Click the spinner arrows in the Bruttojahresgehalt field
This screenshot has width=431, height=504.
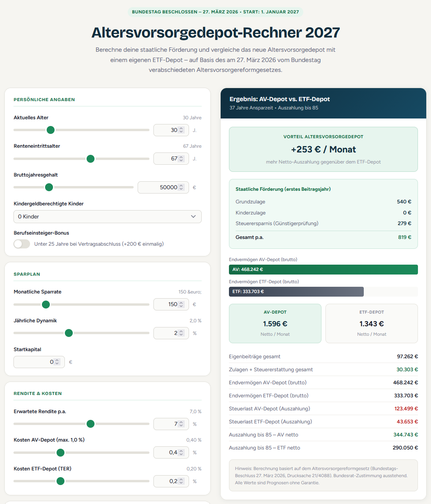click(181, 187)
